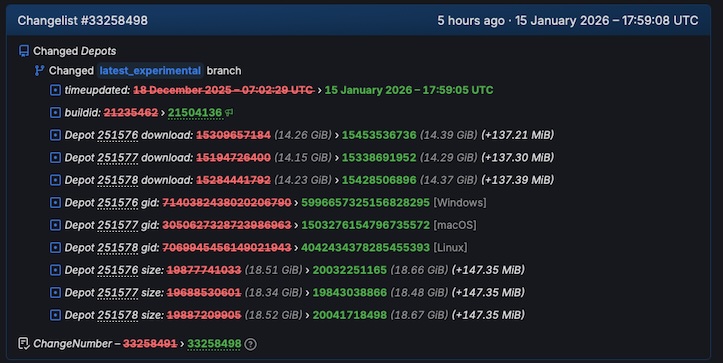Click old size value 19887209905
This screenshot has height=363, width=723.
tap(204, 315)
